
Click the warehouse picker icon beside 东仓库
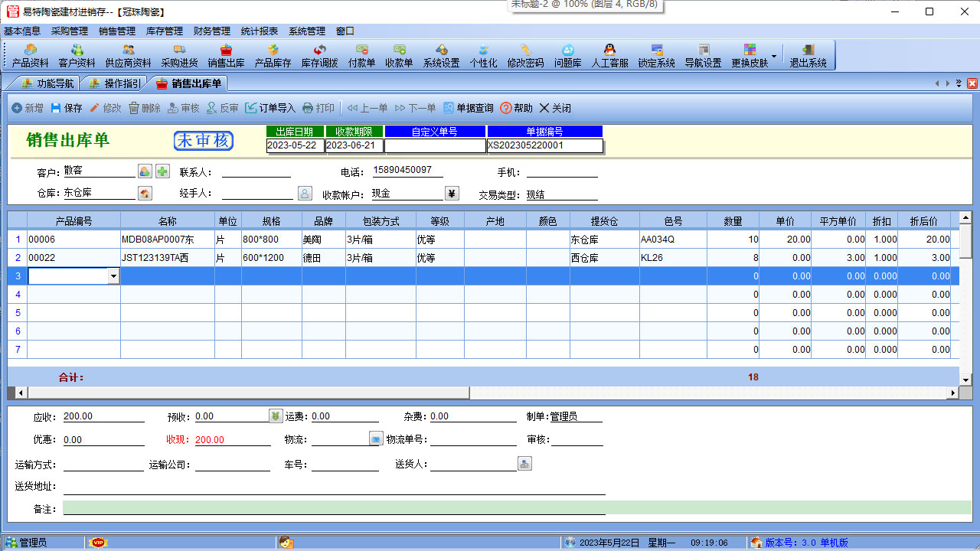pyautogui.click(x=145, y=194)
